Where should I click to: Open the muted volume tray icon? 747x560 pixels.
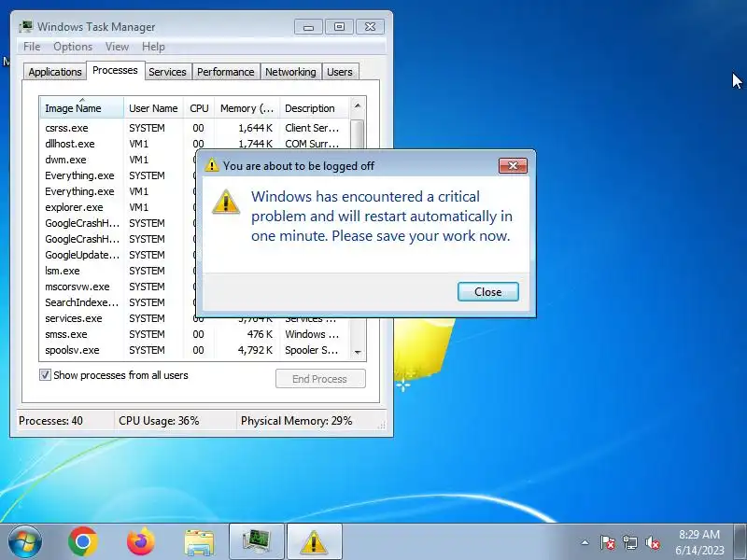pyautogui.click(x=652, y=542)
